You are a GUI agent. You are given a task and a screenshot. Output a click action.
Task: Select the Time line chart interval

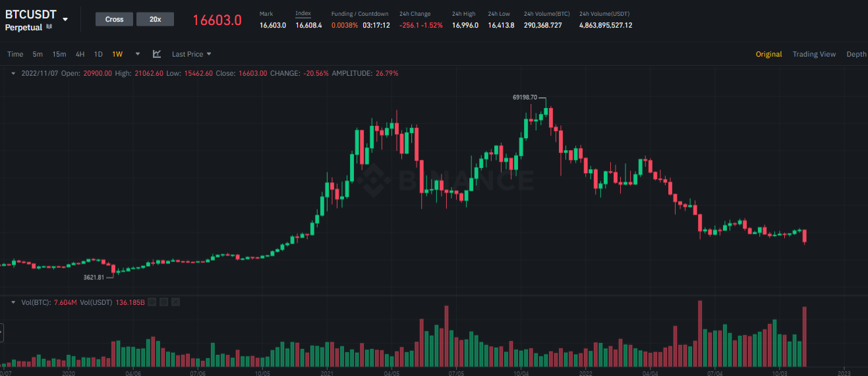click(x=15, y=54)
